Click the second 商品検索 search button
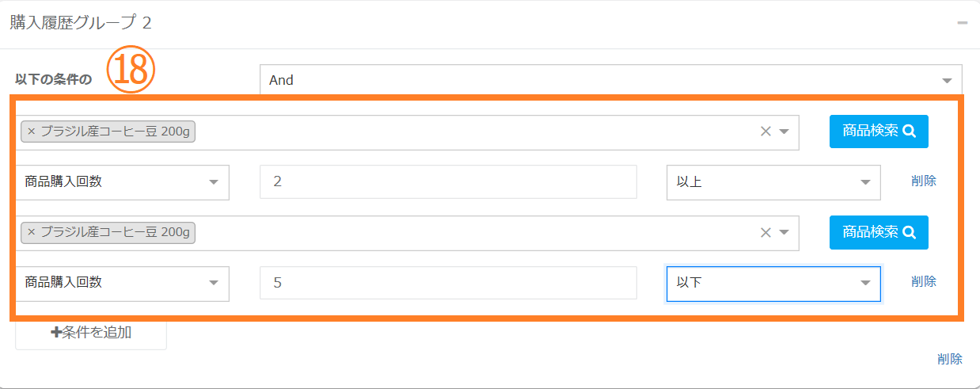The height and width of the screenshot is (389, 980). click(879, 232)
